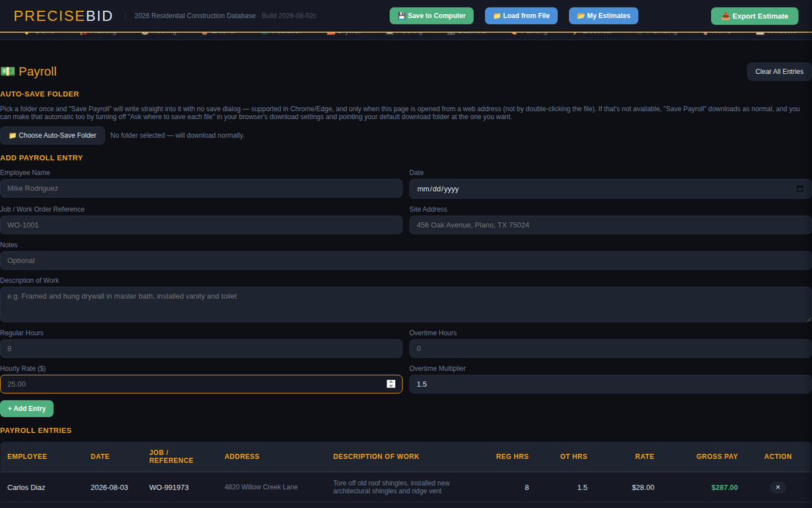Clear all payroll entries
The width and height of the screenshot is (812, 508).
coord(779,72)
